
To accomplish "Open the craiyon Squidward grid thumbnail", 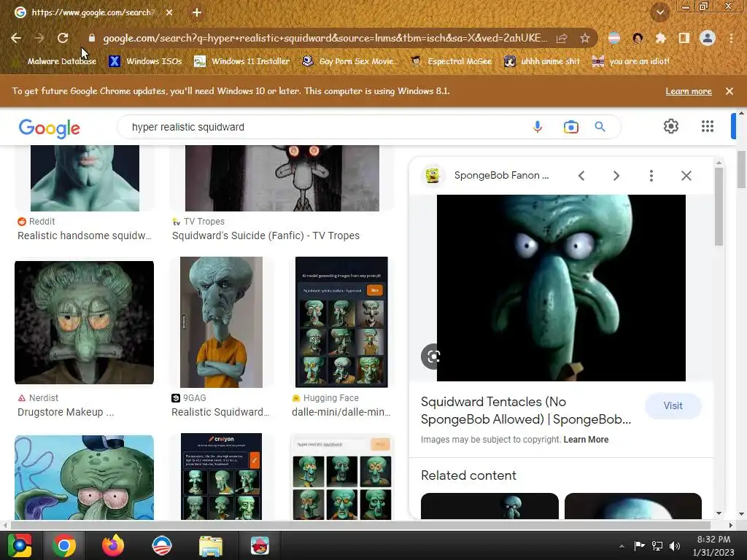I will (221, 476).
